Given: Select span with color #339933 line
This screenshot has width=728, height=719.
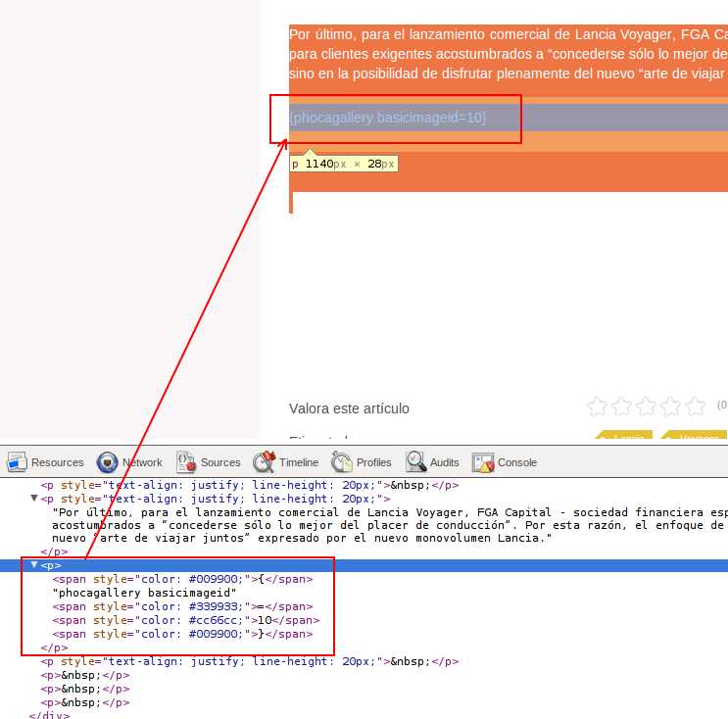Looking at the screenshot, I should coord(182,606).
